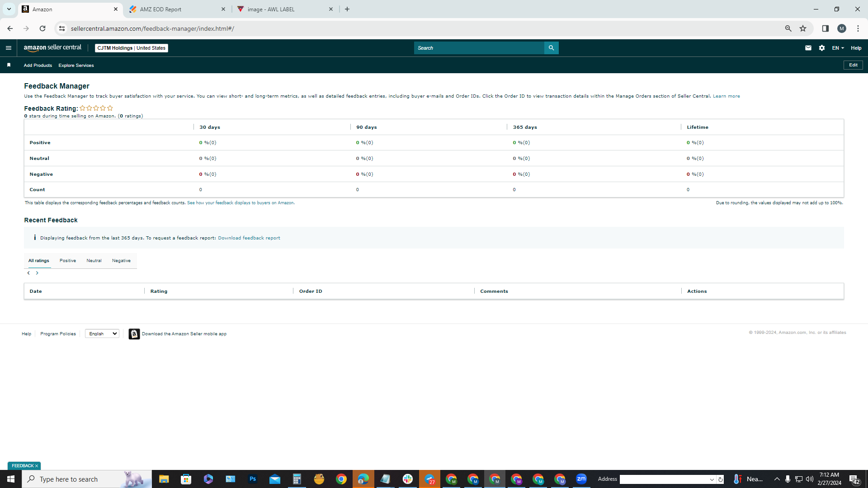The height and width of the screenshot is (488, 868).
Task: Click the Amazon Seller mobile app icon
Action: [134, 334]
